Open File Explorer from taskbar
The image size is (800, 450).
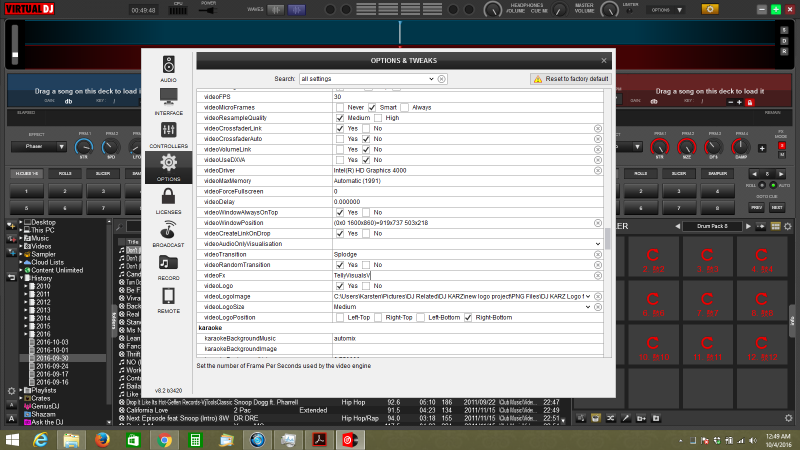tap(71, 440)
